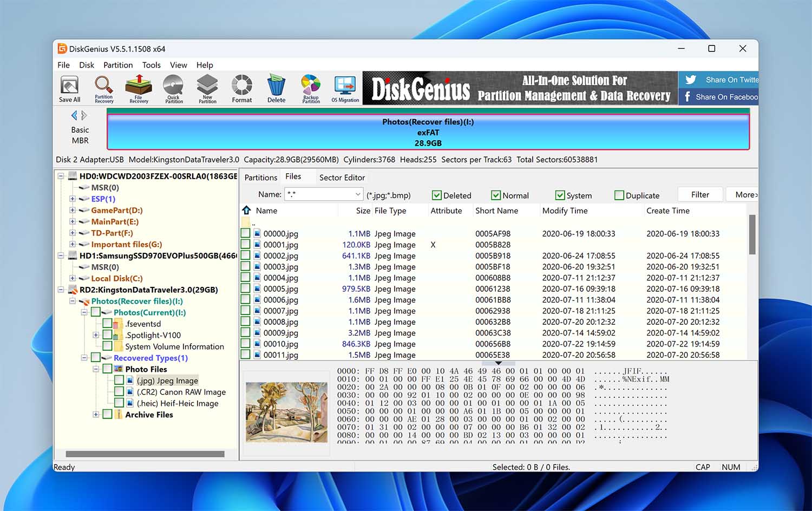Tick the Recovered Types(1) checkbox
Image resolution: width=812 pixels, height=511 pixels.
[96, 358]
